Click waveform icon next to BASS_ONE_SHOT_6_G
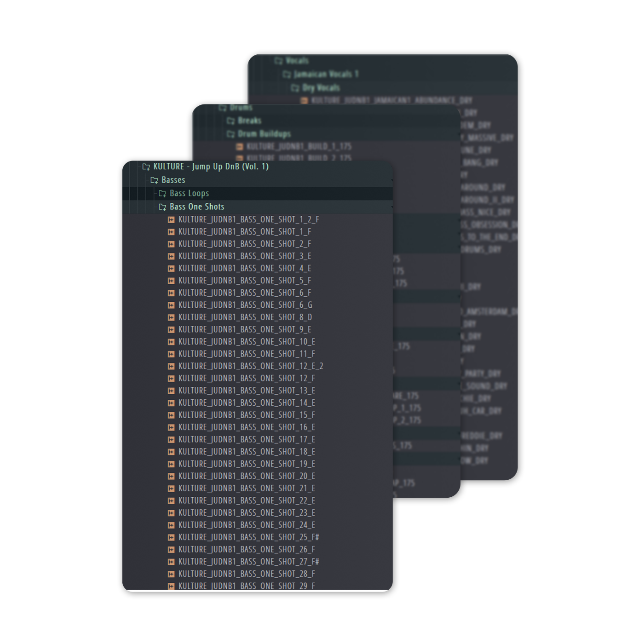 [x=171, y=305]
